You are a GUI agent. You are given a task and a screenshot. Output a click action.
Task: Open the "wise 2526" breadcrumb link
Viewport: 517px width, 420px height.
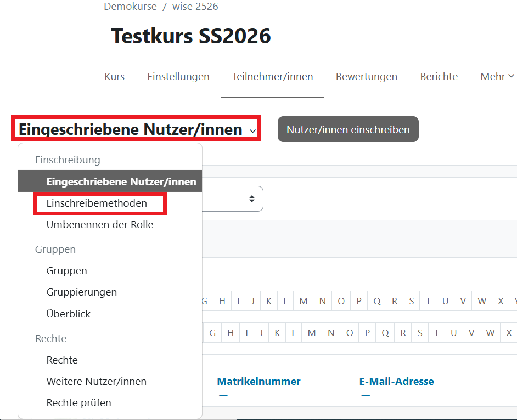point(195,7)
